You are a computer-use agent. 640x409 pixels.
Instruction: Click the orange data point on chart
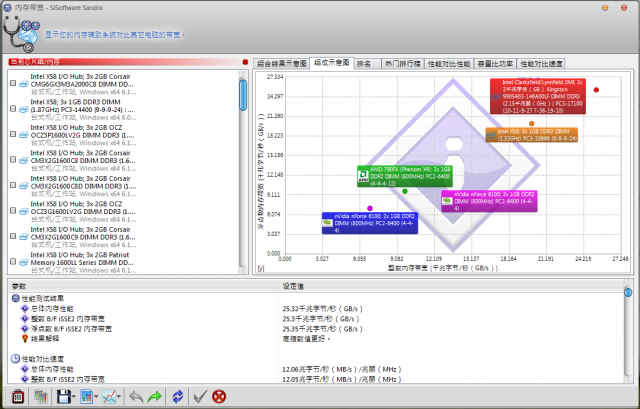531,123
